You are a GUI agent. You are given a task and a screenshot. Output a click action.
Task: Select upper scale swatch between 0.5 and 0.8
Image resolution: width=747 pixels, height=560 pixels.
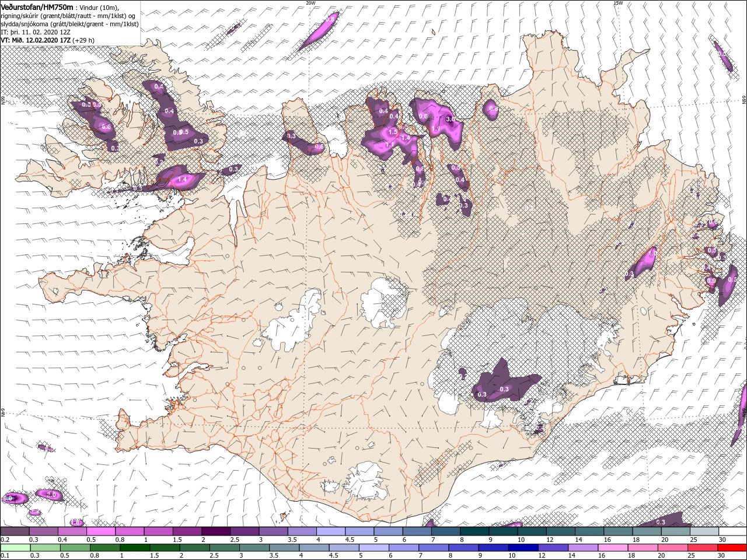(101, 531)
